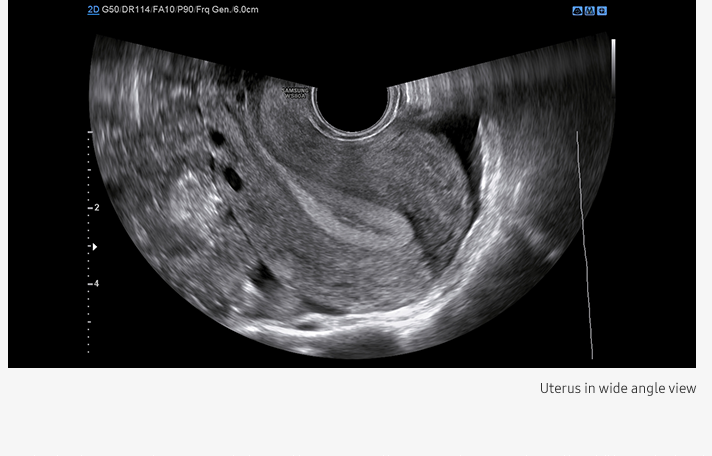712x456 pixels.
Task: Click the Samsung probe orientation marker
Action: click(295, 93)
